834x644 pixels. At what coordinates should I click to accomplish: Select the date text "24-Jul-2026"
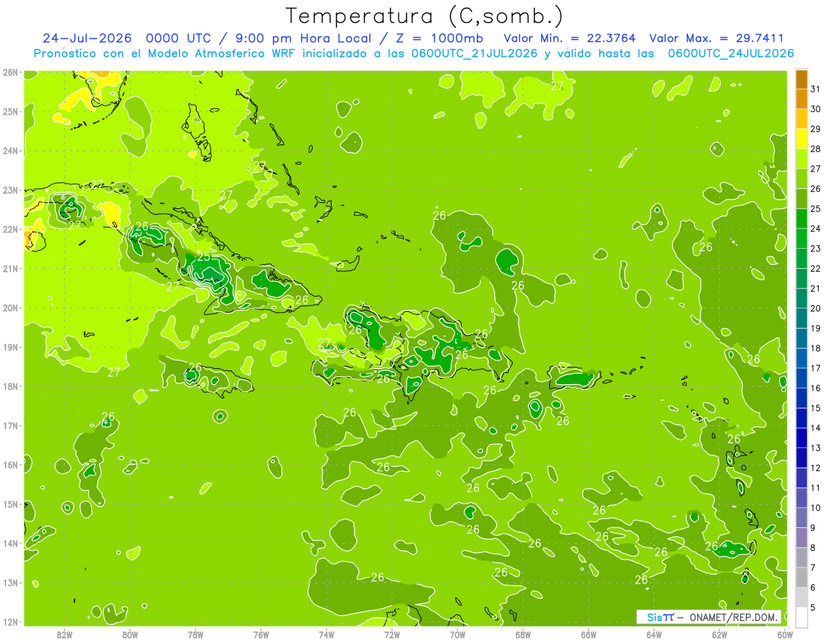[x=88, y=38]
